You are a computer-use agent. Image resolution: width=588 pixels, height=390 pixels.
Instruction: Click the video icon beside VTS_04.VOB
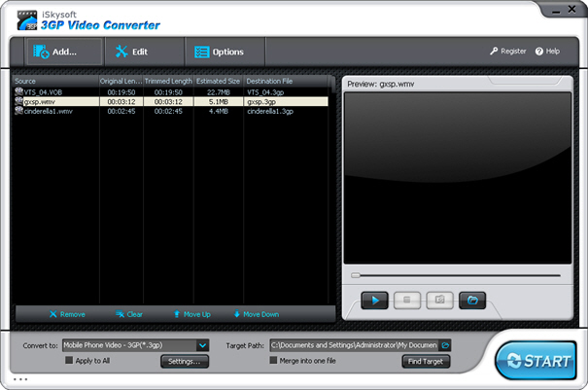(x=18, y=92)
